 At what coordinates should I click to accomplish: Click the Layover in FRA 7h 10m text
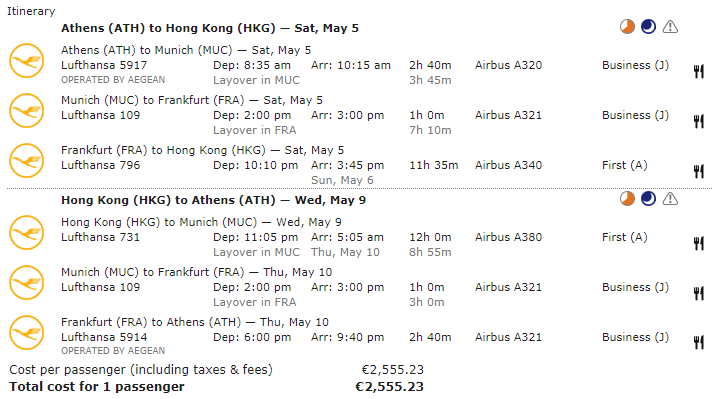click(332, 131)
